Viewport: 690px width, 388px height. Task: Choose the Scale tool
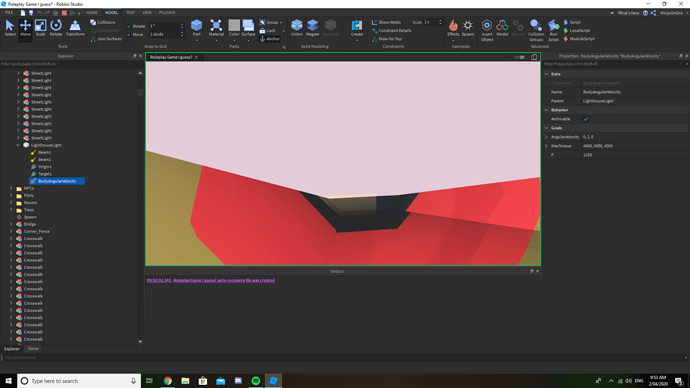pos(40,28)
